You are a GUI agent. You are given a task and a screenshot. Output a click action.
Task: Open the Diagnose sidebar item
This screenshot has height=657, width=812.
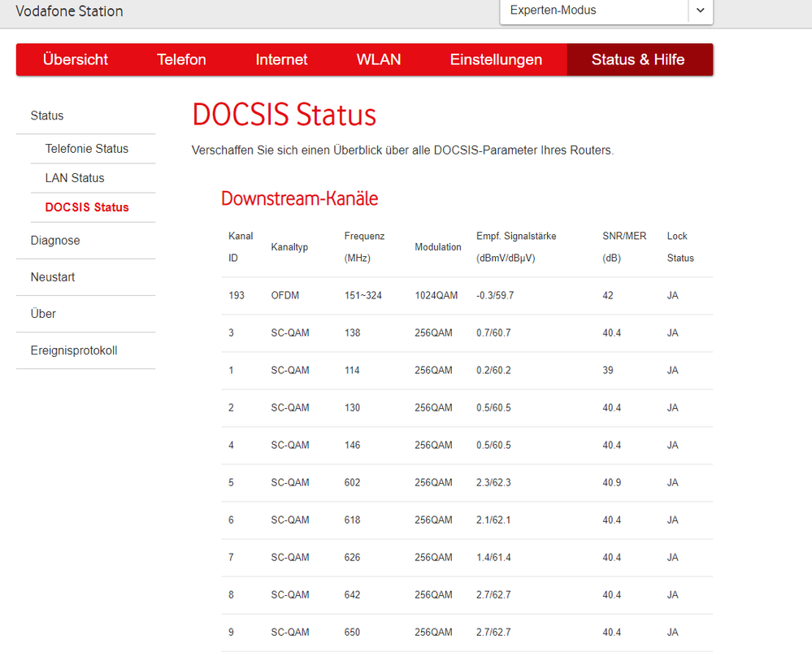pyautogui.click(x=55, y=241)
